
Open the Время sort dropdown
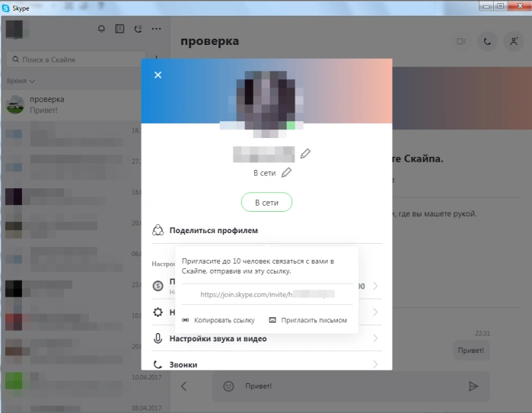(21, 81)
